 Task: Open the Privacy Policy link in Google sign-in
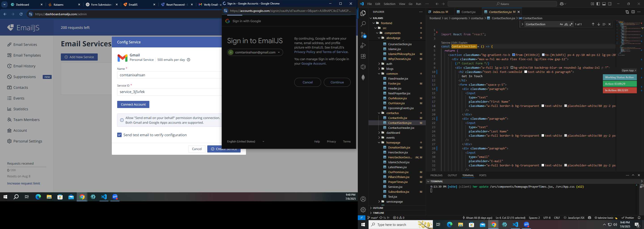305,52
